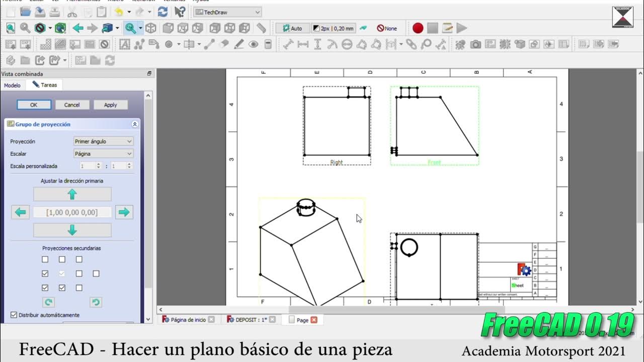Click the What's This help cursor icon
Image resolution: width=644 pixels, height=362 pixels.
coord(180,12)
